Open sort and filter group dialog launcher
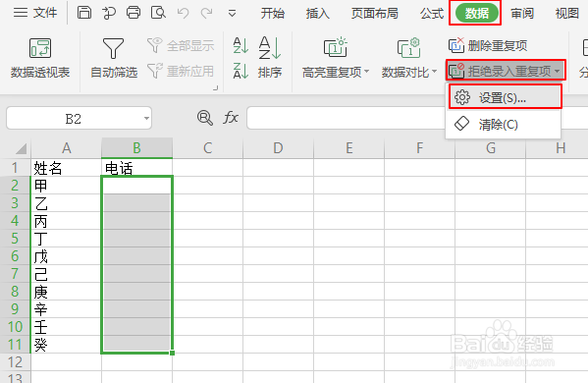Screen dimensions: 588x383 (216, 88)
